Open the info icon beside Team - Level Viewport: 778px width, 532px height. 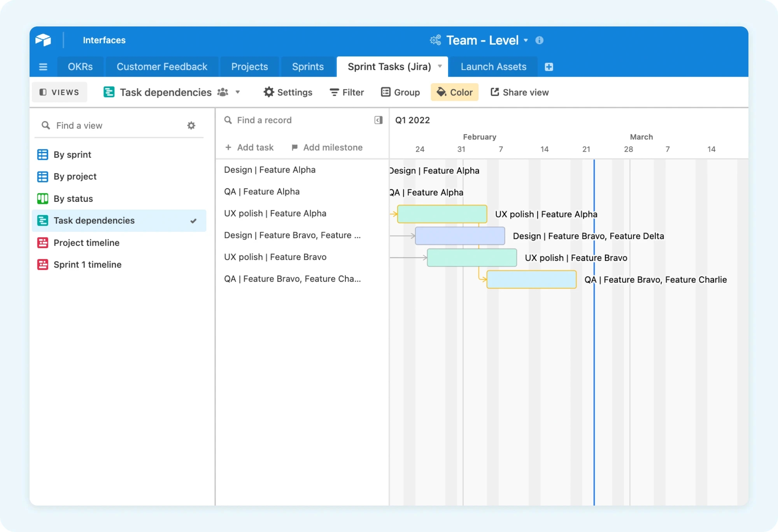(x=539, y=40)
